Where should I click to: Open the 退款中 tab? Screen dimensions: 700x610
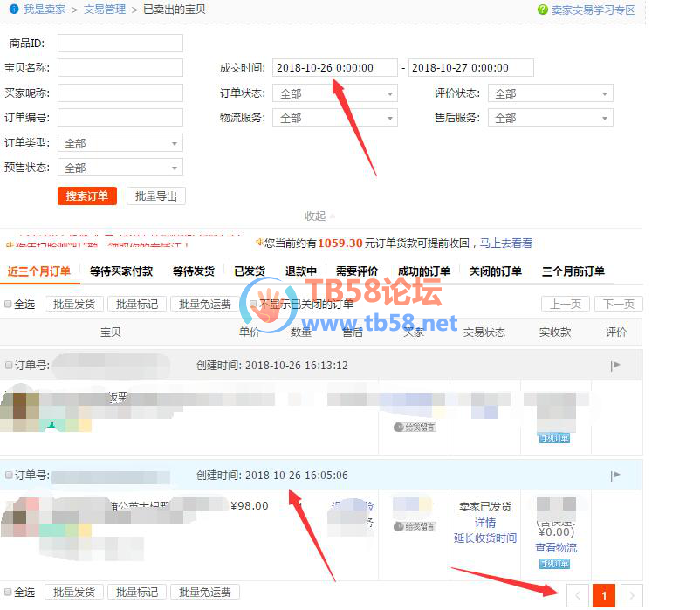pyautogui.click(x=301, y=271)
